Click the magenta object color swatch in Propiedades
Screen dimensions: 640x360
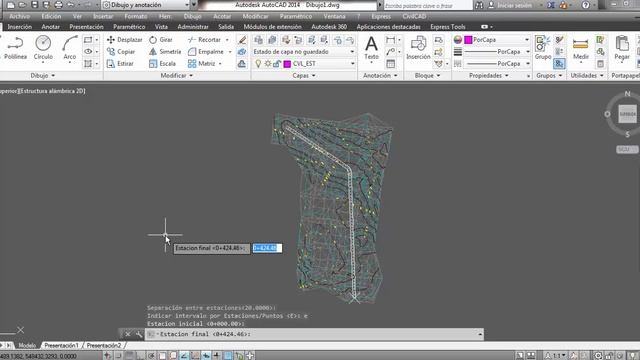(468, 40)
